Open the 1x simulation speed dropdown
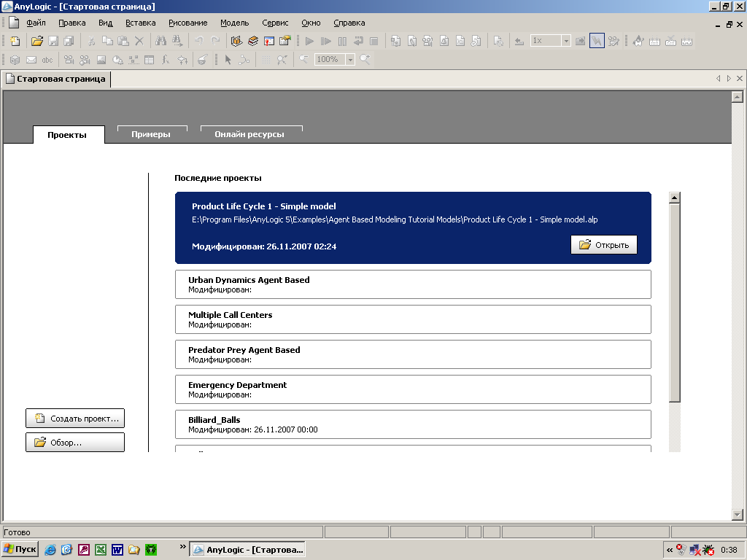The width and height of the screenshot is (747, 560). click(566, 41)
